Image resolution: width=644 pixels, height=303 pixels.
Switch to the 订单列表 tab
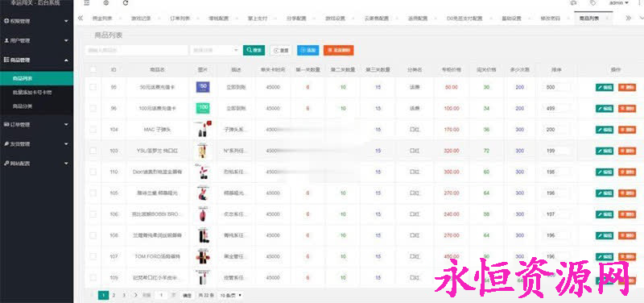pos(180,19)
